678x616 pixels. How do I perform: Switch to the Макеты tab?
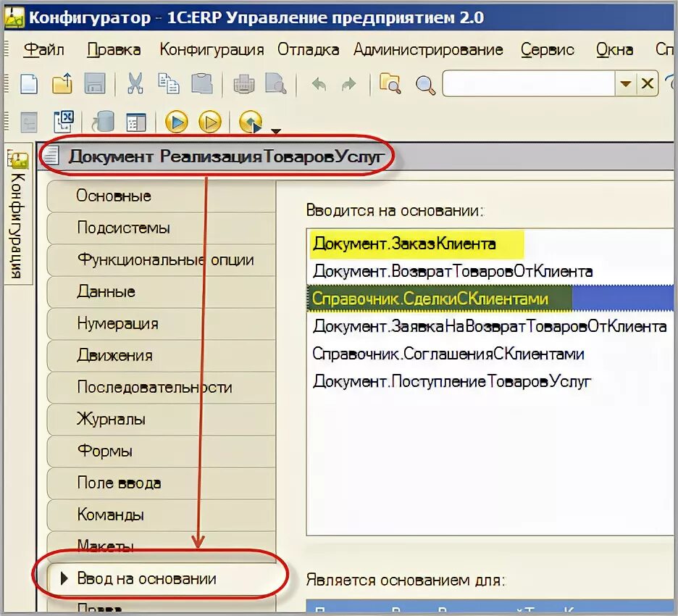162,546
